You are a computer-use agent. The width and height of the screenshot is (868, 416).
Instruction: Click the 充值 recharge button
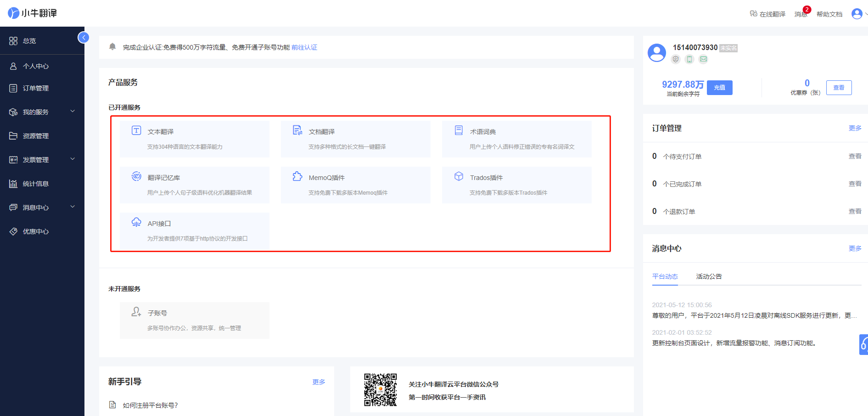[x=719, y=88]
